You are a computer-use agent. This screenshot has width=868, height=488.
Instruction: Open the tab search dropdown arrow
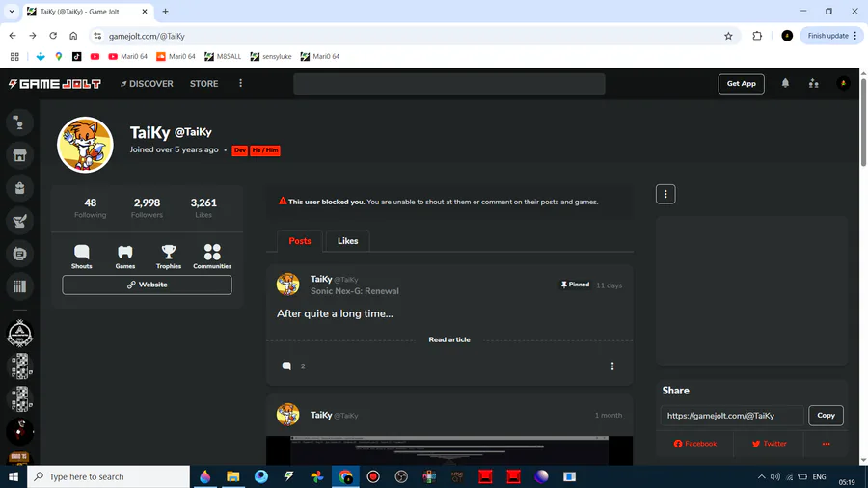pyautogui.click(x=11, y=11)
